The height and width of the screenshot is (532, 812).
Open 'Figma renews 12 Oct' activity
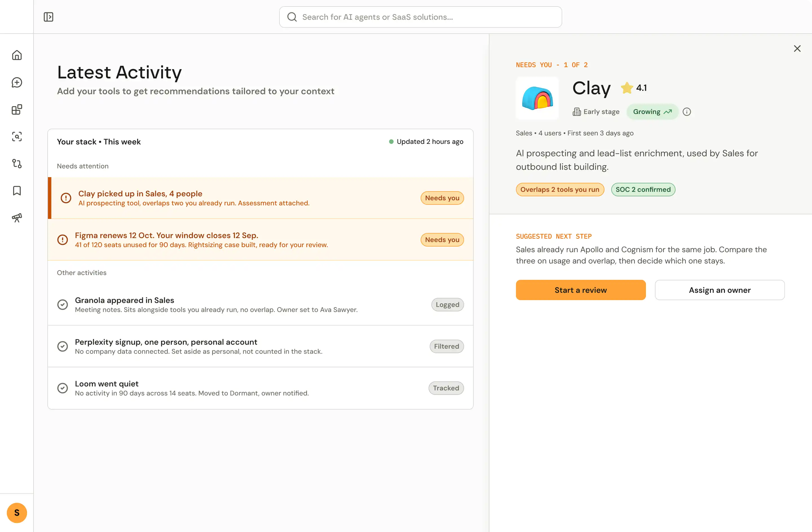pyautogui.click(x=260, y=239)
